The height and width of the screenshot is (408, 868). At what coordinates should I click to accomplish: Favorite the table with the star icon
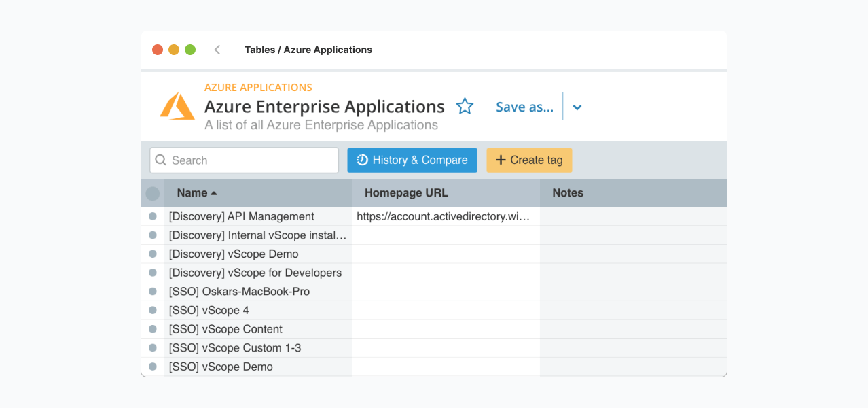pyautogui.click(x=465, y=106)
